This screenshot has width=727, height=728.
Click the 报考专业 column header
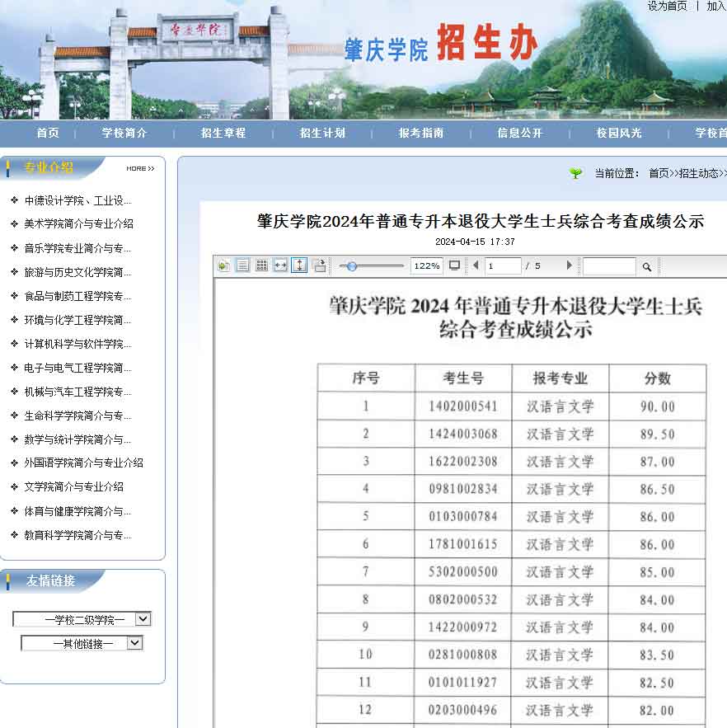[560, 378]
